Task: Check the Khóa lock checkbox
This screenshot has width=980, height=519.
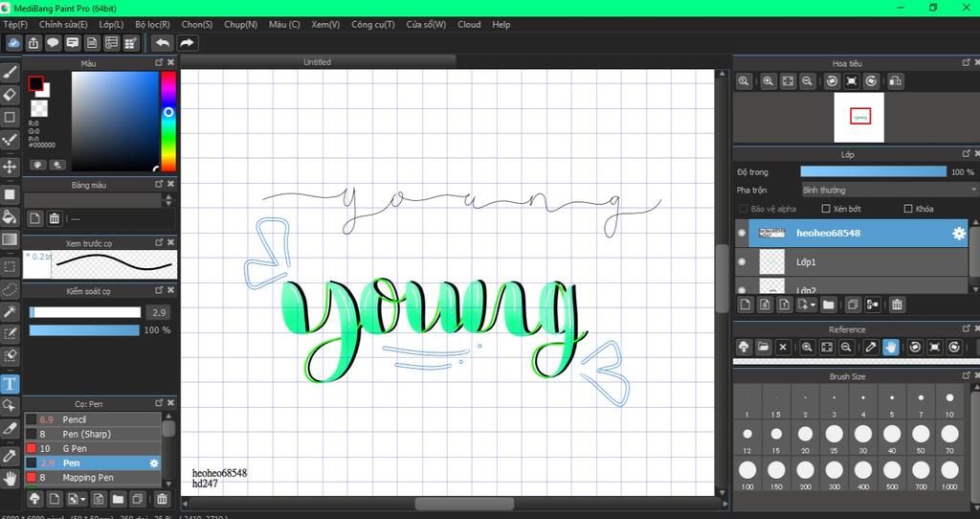Action: [909, 209]
